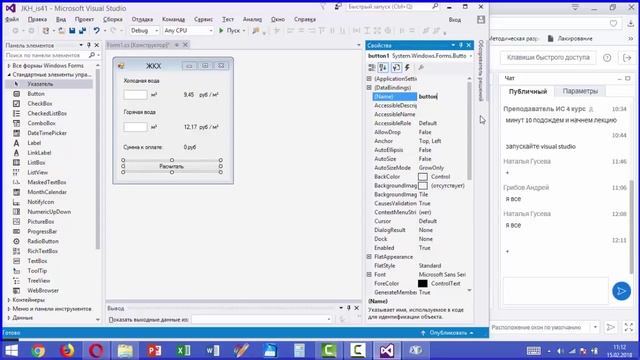Open the Отладка menu
640x360 pixels.
point(142,19)
